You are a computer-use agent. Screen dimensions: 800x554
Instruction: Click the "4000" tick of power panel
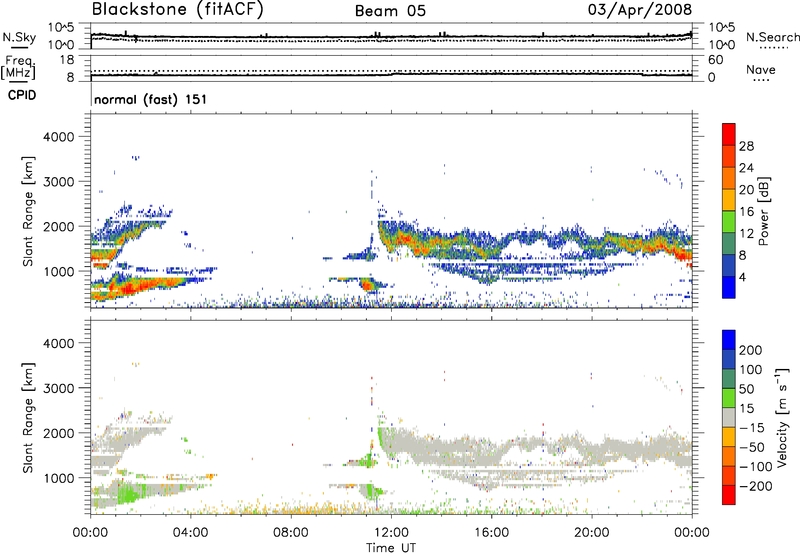point(58,137)
